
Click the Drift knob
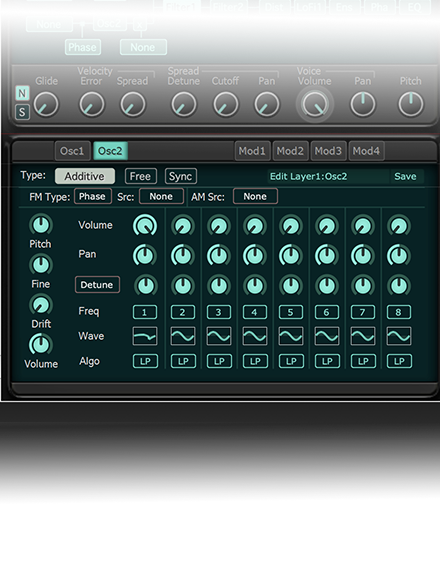[41, 305]
